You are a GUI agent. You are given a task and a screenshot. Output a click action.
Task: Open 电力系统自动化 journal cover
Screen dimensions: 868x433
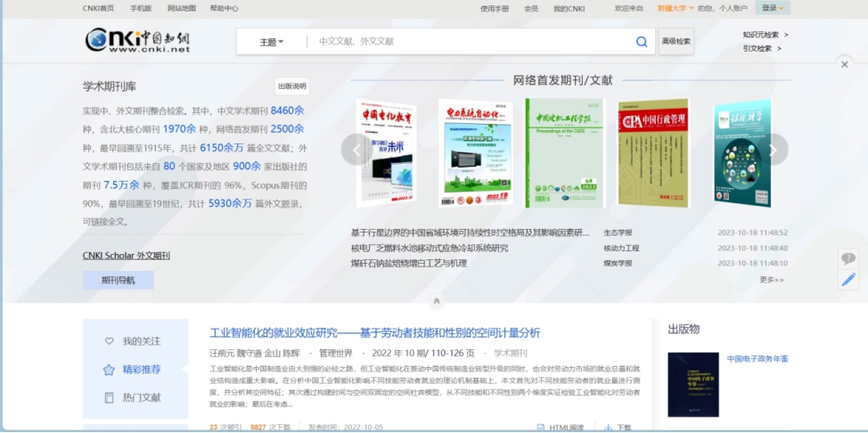tap(476, 153)
